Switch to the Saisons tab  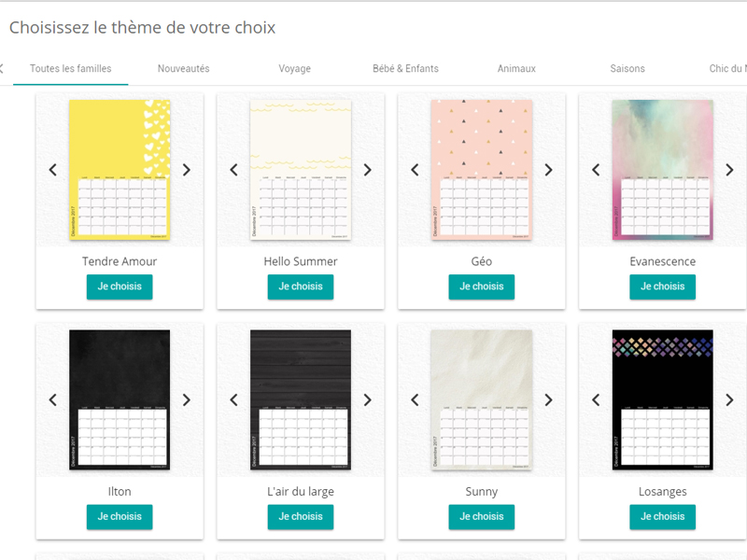[627, 68]
